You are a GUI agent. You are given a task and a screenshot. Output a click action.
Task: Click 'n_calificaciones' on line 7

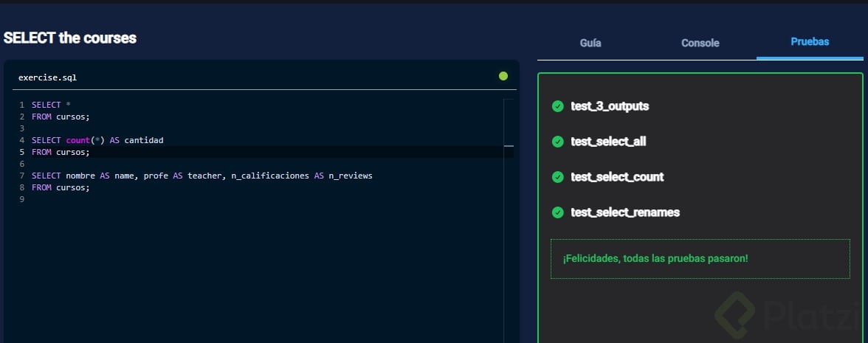pos(270,176)
